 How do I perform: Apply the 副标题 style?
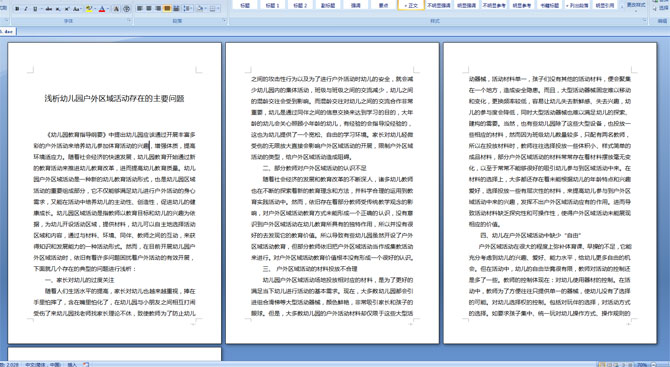coord(328,5)
